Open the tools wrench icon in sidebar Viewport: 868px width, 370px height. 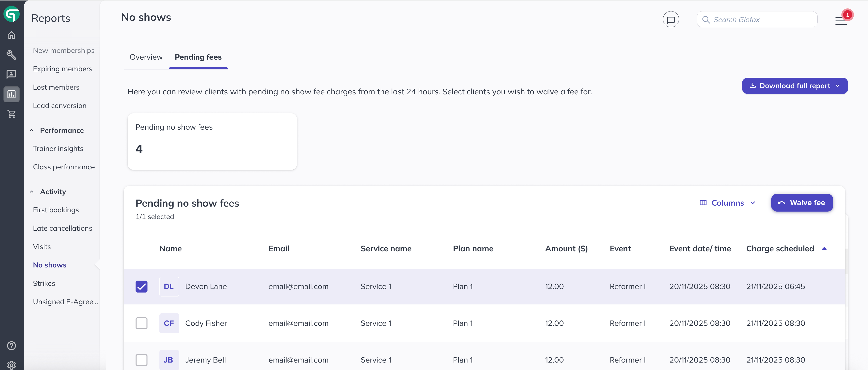(x=11, y=55)
